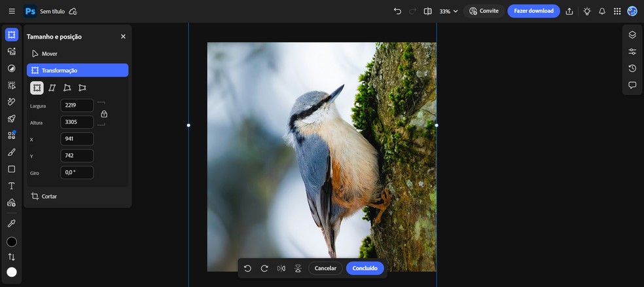Viewport: 644px width, 287px height.
Task: Click the Concluído button
Action: click(x=365, y=268)
